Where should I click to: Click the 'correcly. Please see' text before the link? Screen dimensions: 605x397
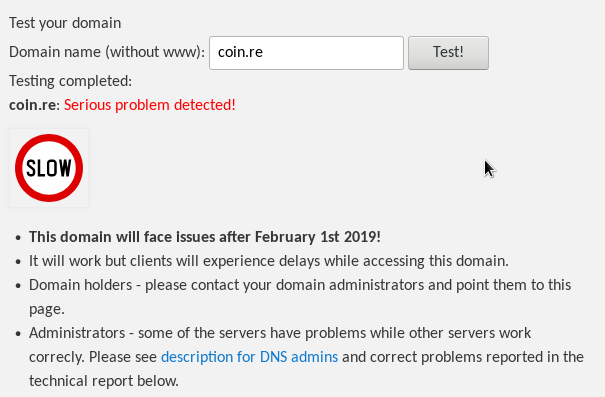coord(93,357)
